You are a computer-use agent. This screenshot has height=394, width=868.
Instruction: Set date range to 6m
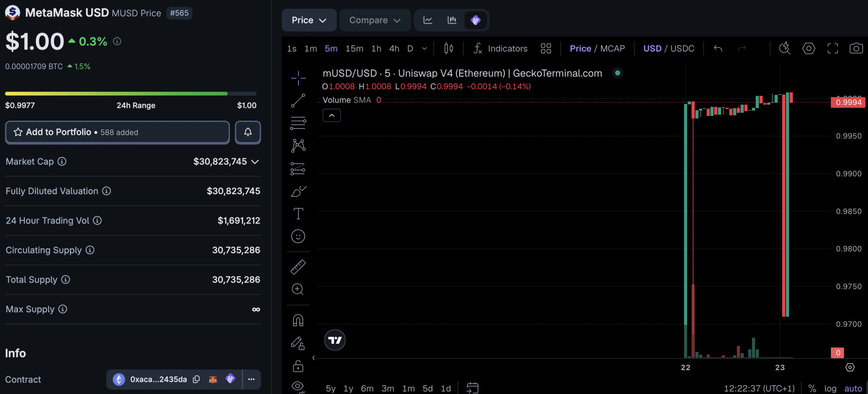click(367, 388)
